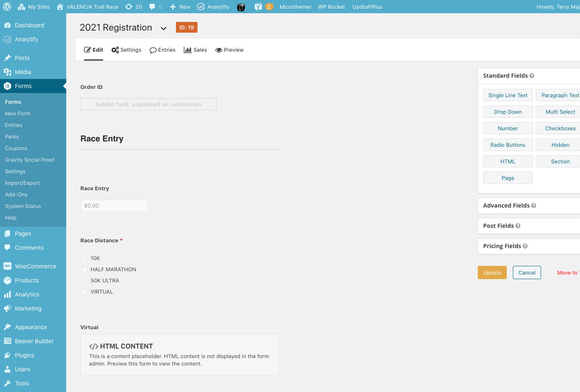This screenshot has height=392, width=580.
Task: Click help icon beside Advanced Fields
Action: (534, 206)
